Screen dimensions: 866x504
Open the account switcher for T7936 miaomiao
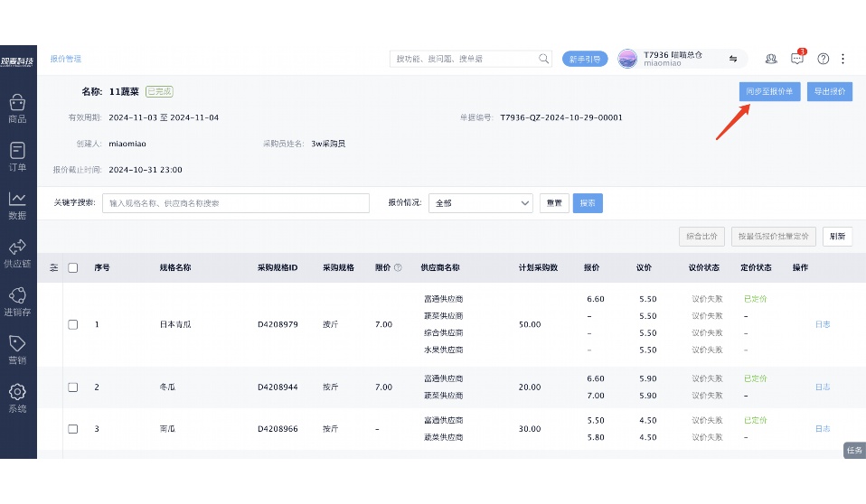pos(733,59)
